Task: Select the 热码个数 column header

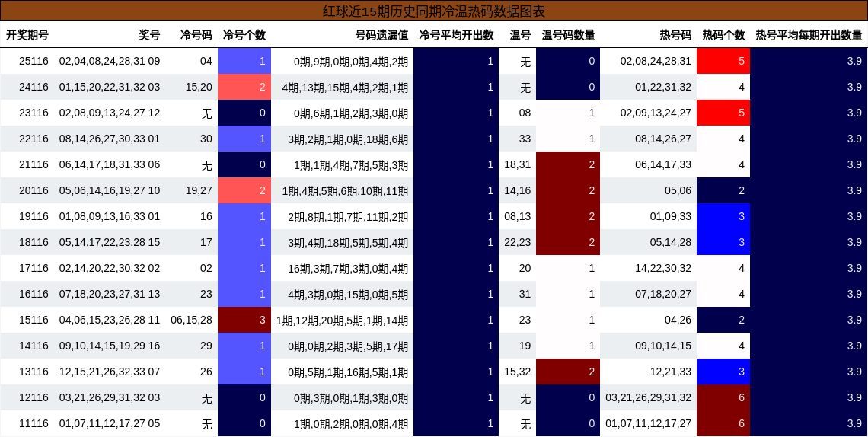Action: (723, 36)
